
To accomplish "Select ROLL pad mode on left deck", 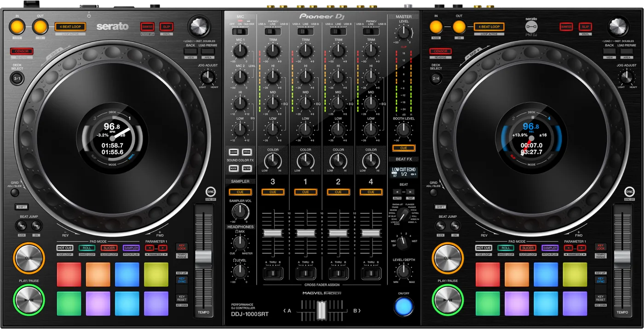I will (x=87, y=248).
